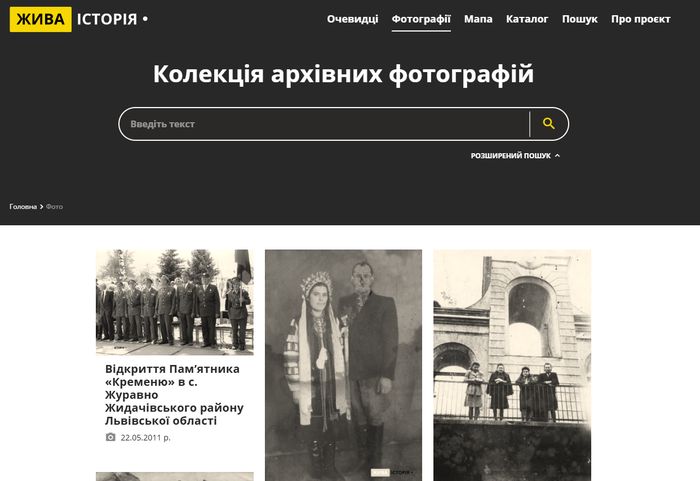700x481 pixels.
Task: Open the Про проєкт page
Action: click(640, 19)
